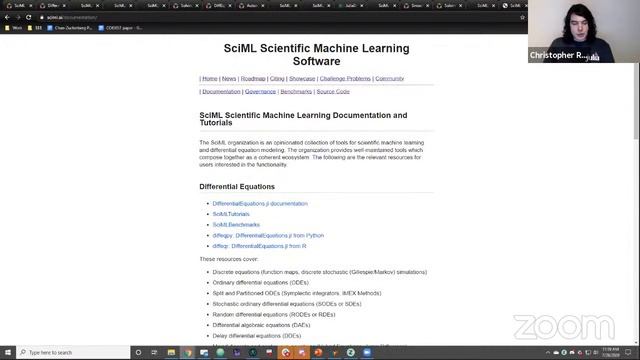Screen dimensions: 640x360
Task: Open the News nav link
Action: point(229,78)
